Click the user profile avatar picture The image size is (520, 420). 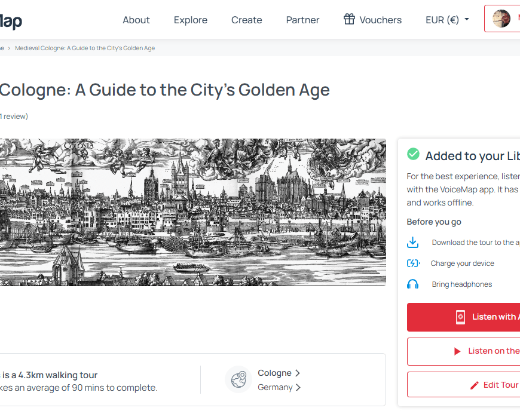(501, 19)
